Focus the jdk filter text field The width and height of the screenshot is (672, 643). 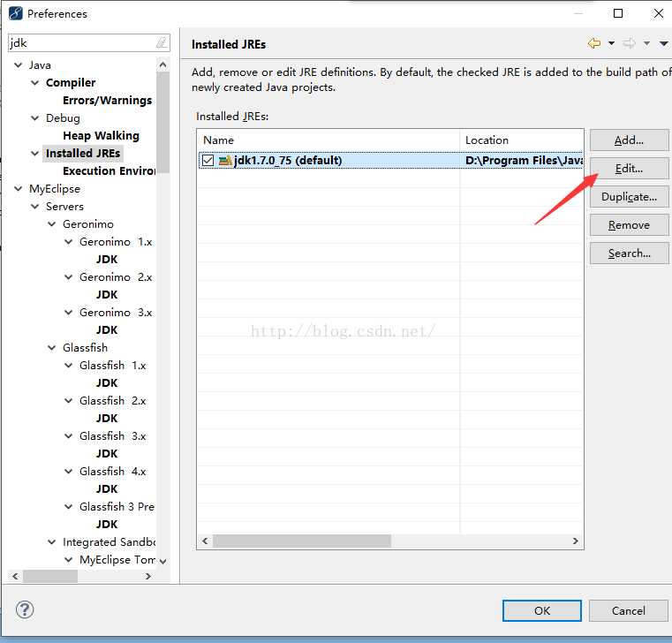88,43
